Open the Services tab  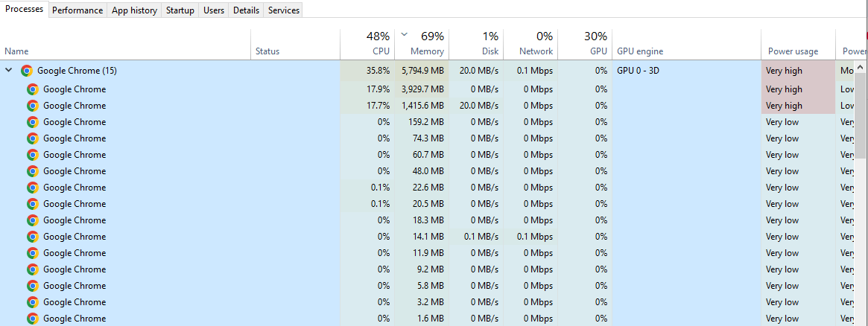point(284,10)
